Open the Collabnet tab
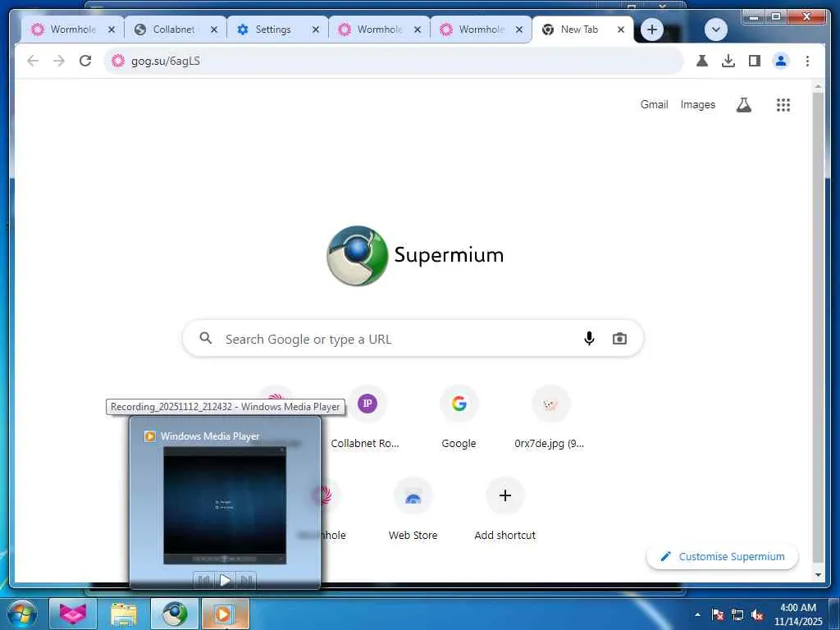This screenshot has width=840, height=630. (174, 30)
